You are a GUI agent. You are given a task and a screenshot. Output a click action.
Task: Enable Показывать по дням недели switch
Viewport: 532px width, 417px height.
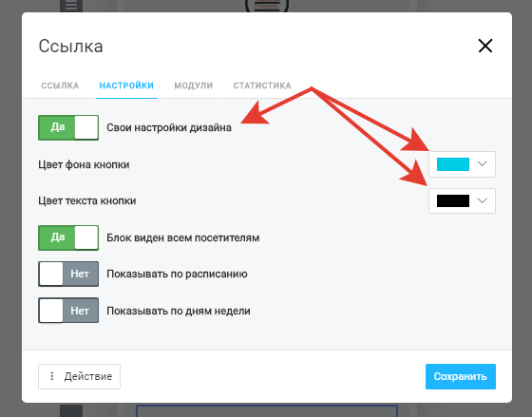(x=68, y=311)
